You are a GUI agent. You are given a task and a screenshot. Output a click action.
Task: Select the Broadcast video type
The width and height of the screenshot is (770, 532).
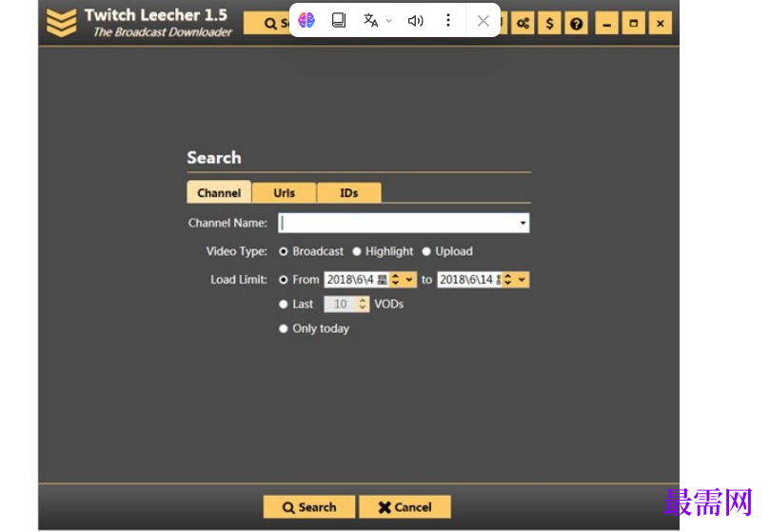(283, 251)
